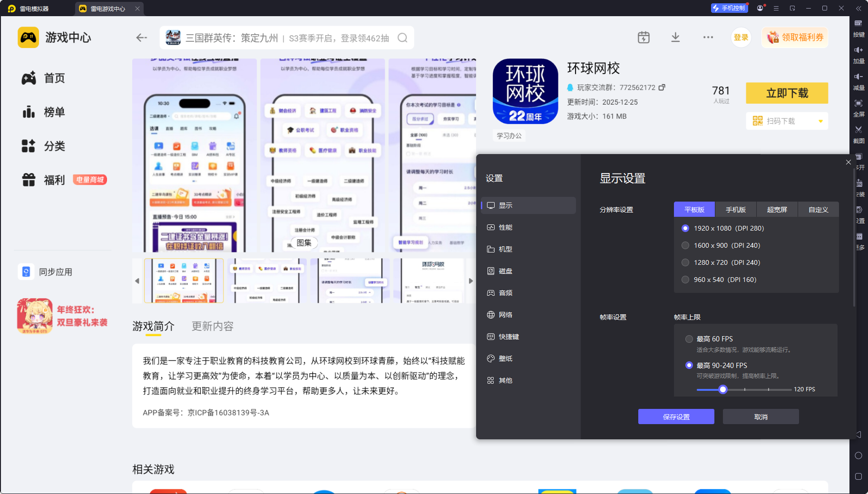
Task: Open the title bar hamburger menu
Action: tap(776, 8)
